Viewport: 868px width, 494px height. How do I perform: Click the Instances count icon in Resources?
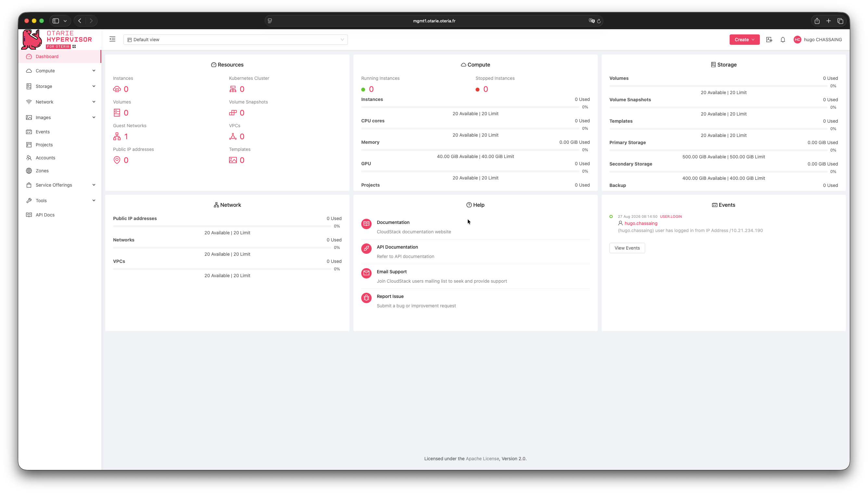117,89
